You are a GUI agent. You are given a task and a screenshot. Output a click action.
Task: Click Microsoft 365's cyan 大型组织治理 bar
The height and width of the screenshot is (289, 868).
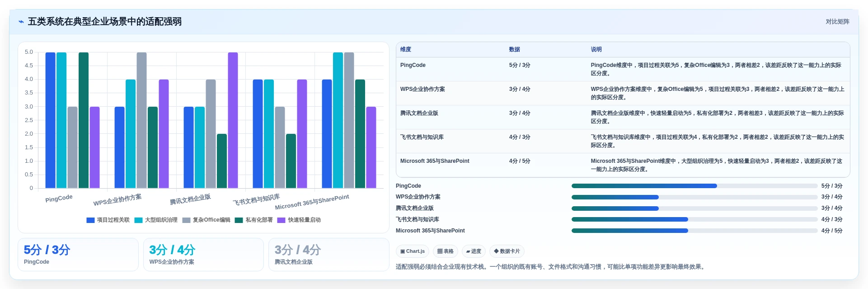pos(338,120)
